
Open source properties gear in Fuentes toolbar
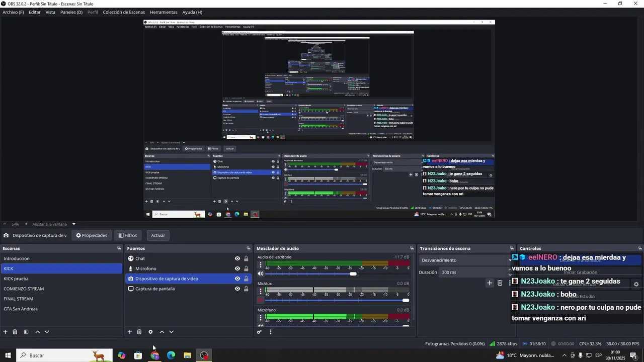(150, 332)
